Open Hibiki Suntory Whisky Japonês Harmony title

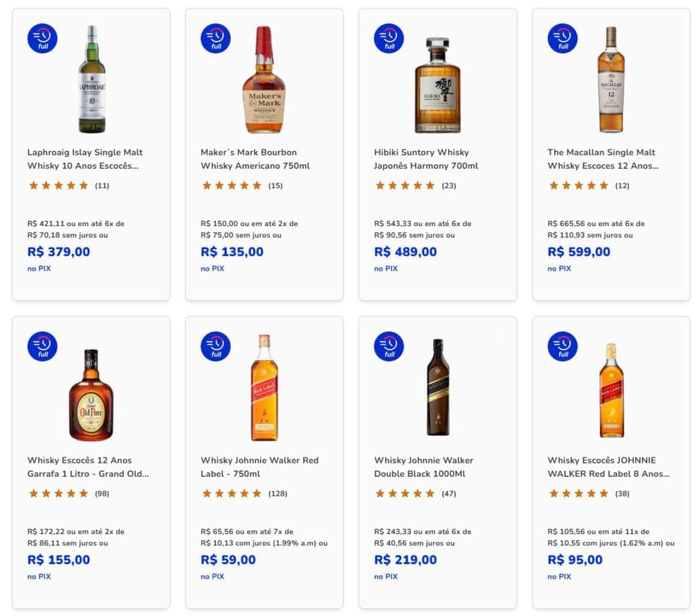[x=426, y=159]
